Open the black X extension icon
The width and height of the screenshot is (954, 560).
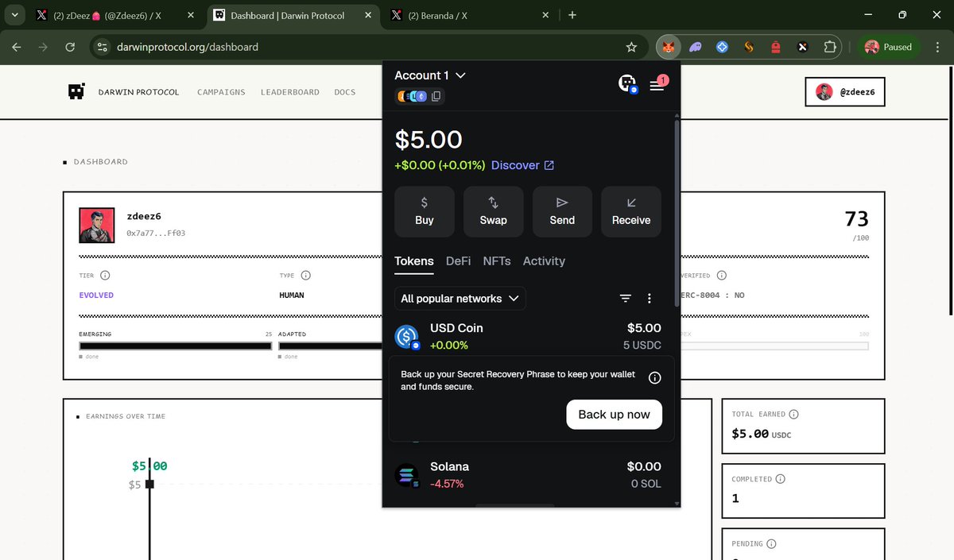click(803, 47)
